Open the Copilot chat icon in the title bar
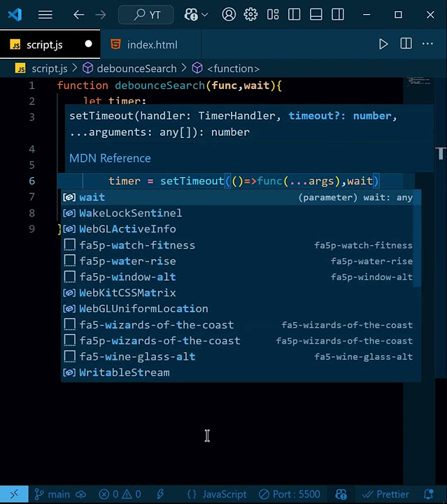Screen dimensions: 447x504 [191, 15]
